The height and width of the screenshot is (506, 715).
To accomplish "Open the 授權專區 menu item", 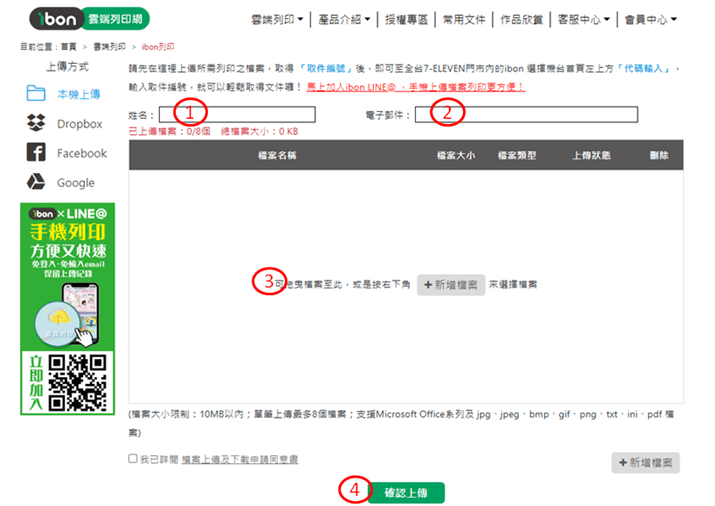I will [406, 20].
